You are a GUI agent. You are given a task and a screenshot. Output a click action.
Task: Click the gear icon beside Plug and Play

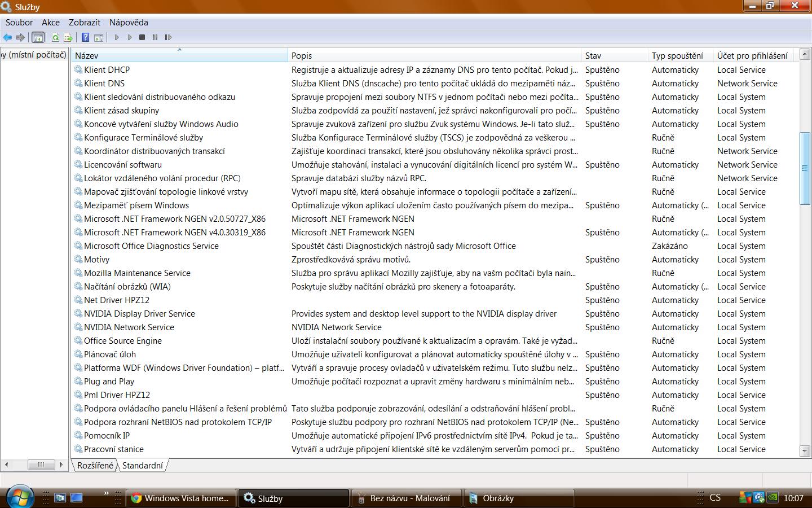click(78, 382)
